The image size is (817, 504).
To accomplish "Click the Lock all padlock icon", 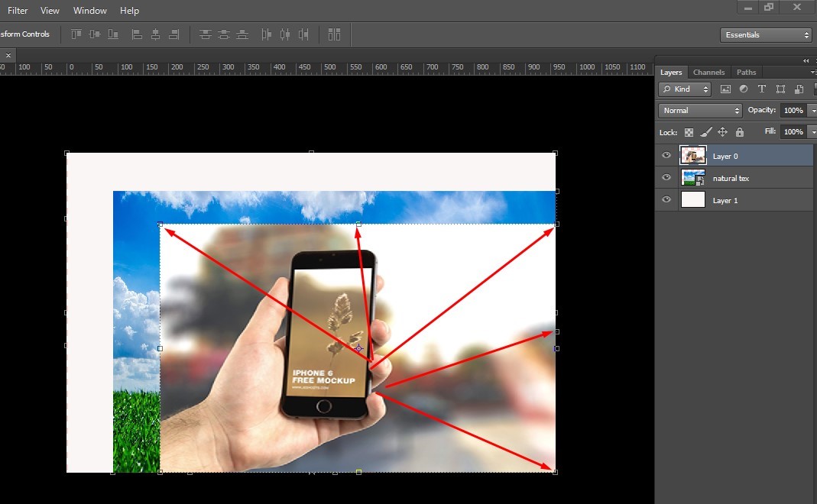I will tap(739, 132).
